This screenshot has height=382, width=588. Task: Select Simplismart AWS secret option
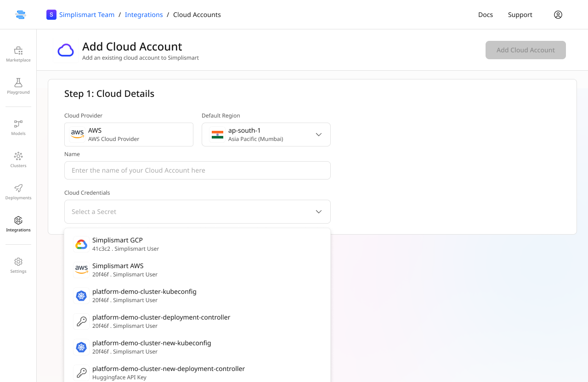pos(198,270)
